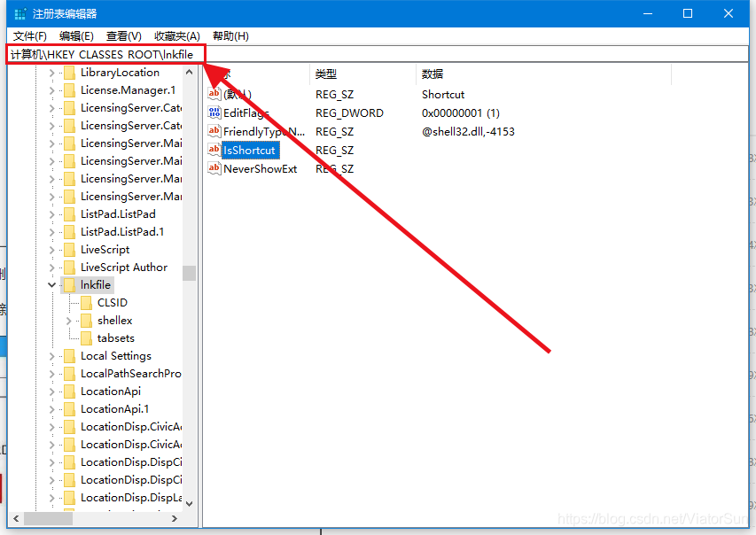The width and height of the screenshot is (756, 535).
Task: Click the tabsets subkey folder icon
Action: pos(86,338)
